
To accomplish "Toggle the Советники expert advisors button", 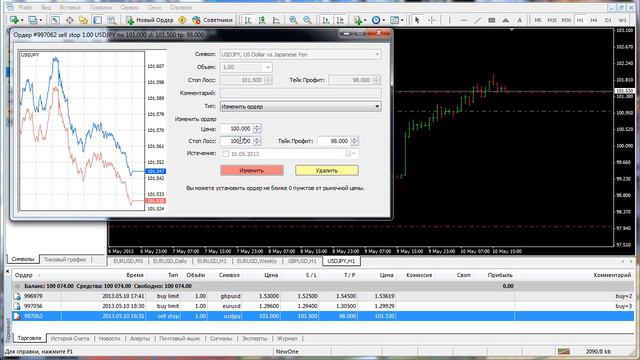I will coord(212,20).
